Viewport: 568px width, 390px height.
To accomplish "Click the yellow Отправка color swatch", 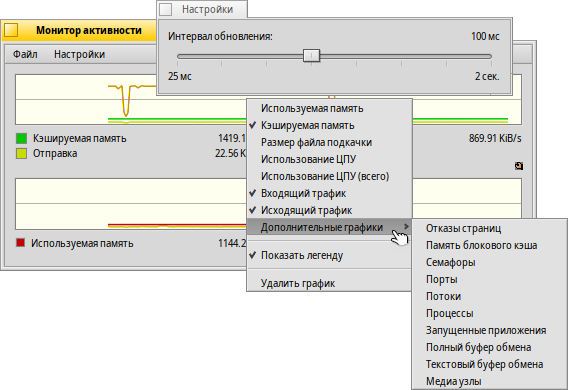I will point(22,154).
